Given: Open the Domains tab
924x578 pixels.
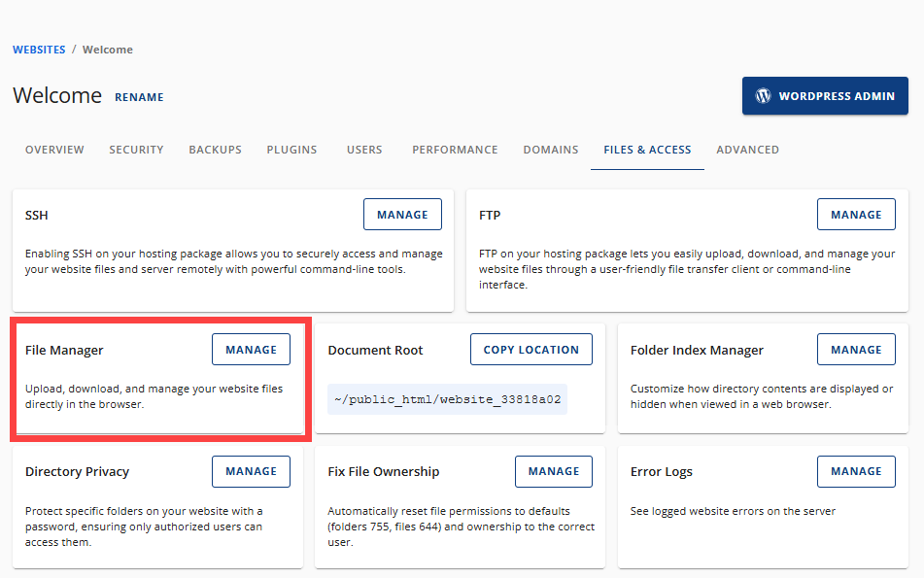Looking at the screenshot, I should tap(551, 150).
